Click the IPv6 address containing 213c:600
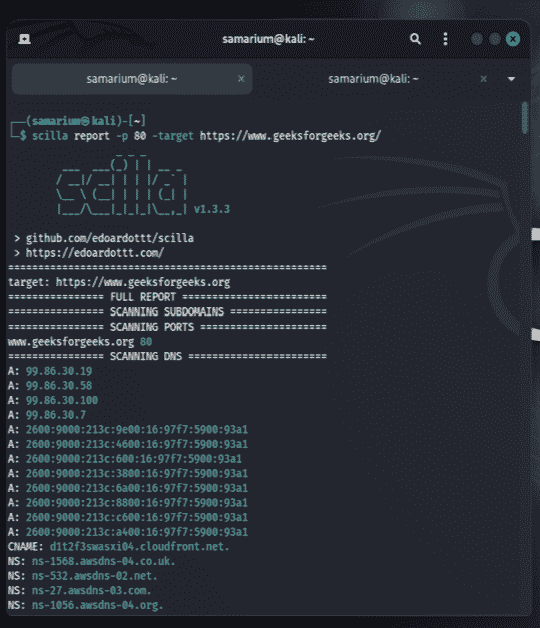This screenshot has height=628, width=540. point(134,459)
